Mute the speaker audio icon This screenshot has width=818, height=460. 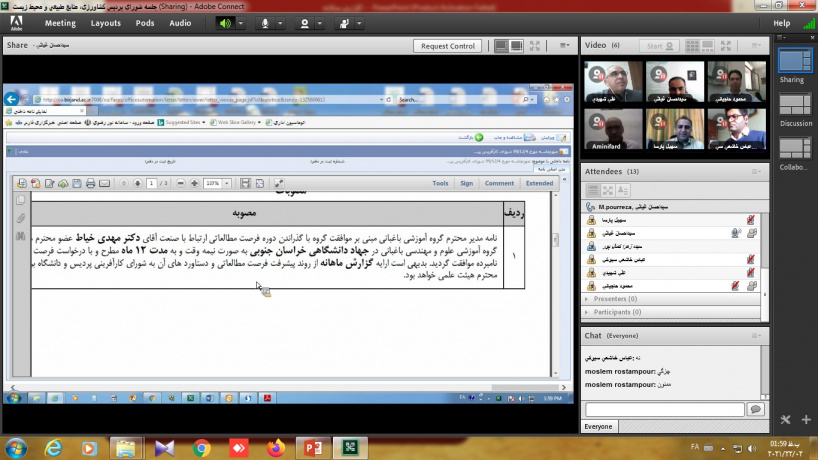click(x=225, y=23)
